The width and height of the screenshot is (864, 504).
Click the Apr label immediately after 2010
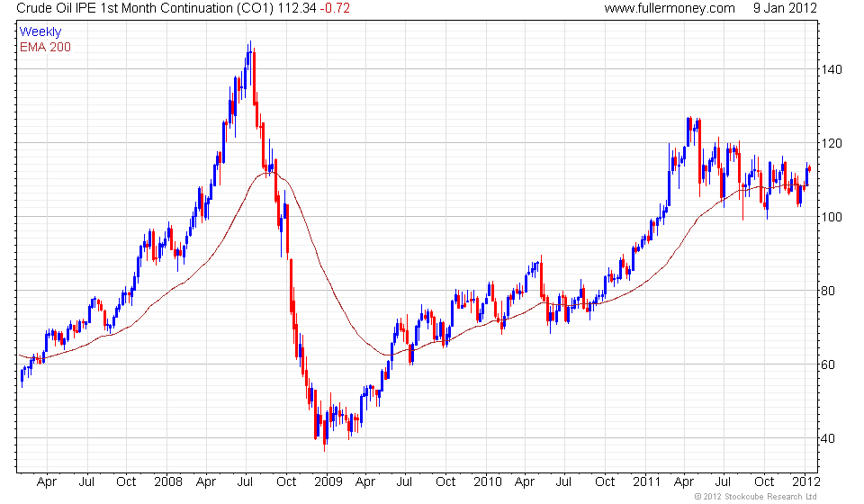click(525, 482)
